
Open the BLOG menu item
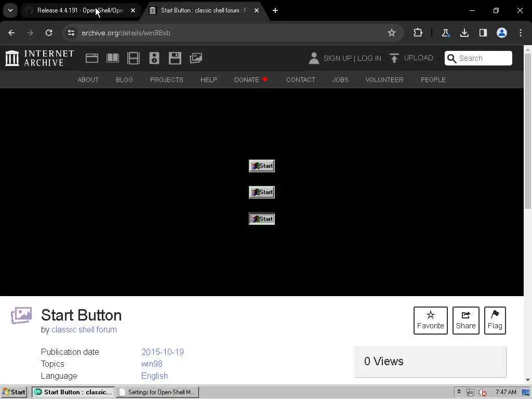coord(124,79)
